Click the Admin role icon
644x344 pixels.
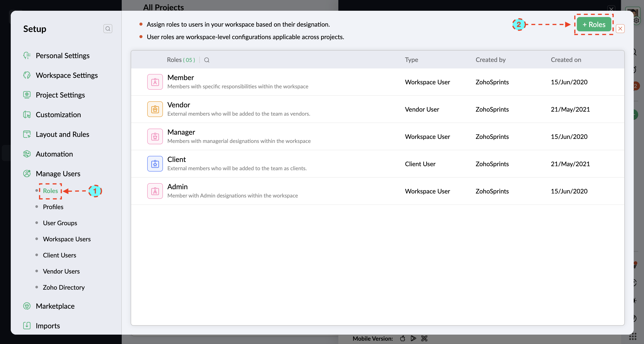(155, 191)
